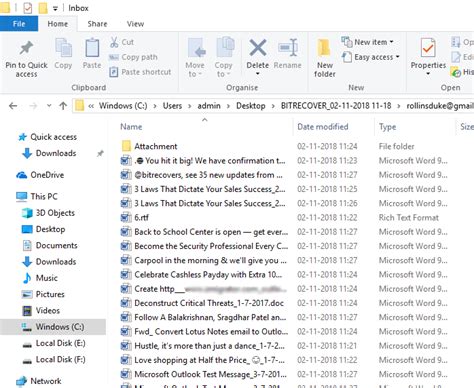Expand the Delete options arrow

point(258,74)
